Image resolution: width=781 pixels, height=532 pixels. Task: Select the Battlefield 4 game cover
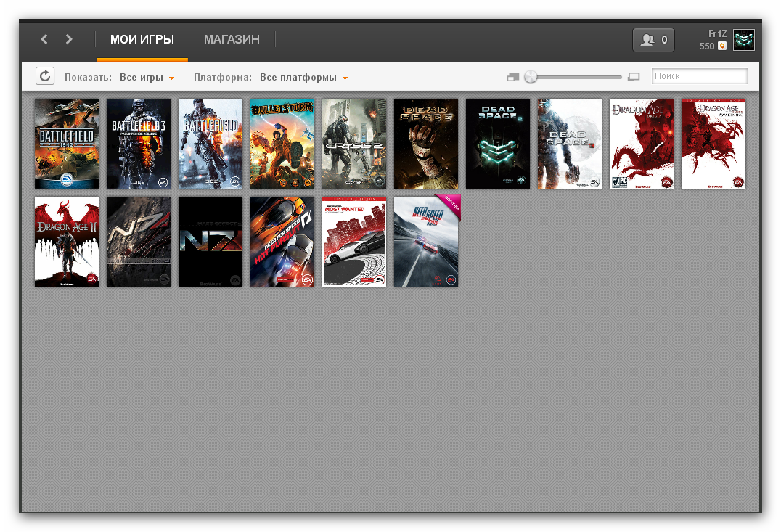pos(210,144)
